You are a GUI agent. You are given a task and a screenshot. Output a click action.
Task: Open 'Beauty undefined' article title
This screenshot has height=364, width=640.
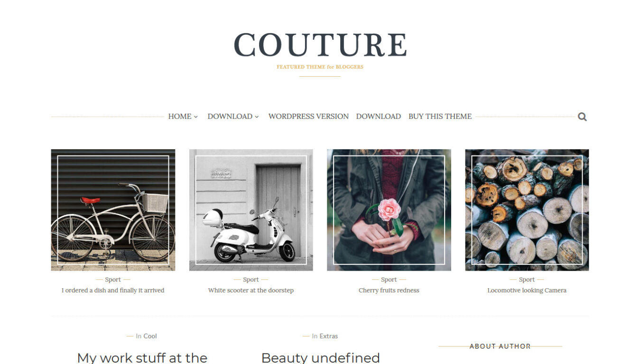pyautogui.click(x=321, y=357)
